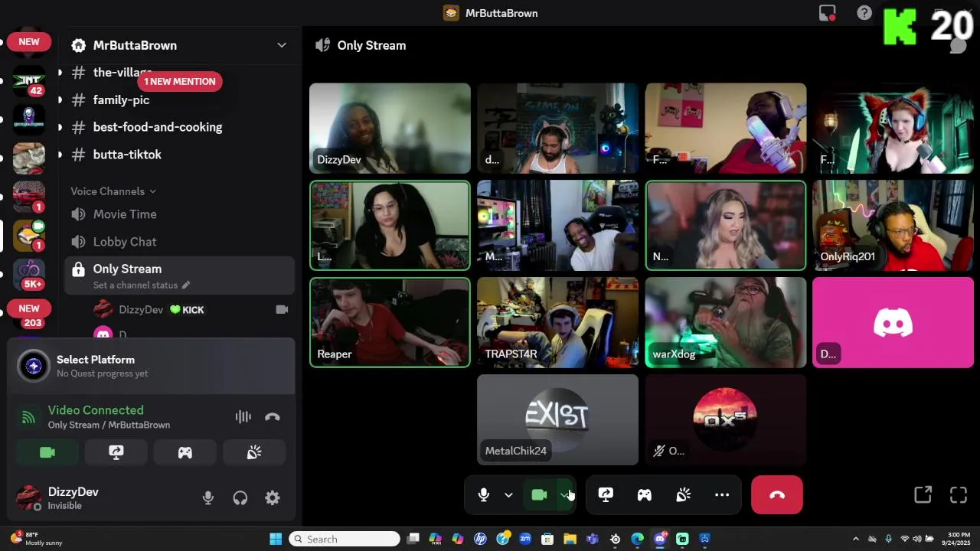Image resolution: width=980 pixels, height=551 pixels.
Task: Open User Settings gear
Action: [x=273, y=498]
